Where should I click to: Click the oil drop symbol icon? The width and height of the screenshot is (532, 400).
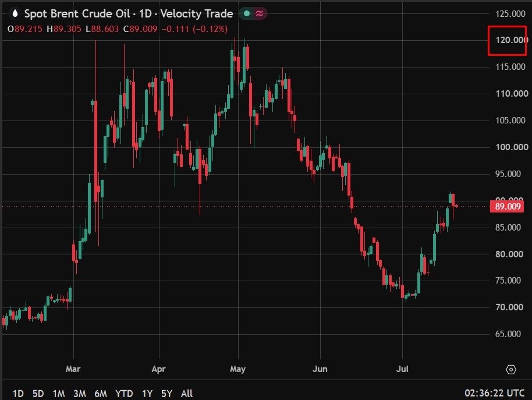pyautogui.click(x=15, y=13)
